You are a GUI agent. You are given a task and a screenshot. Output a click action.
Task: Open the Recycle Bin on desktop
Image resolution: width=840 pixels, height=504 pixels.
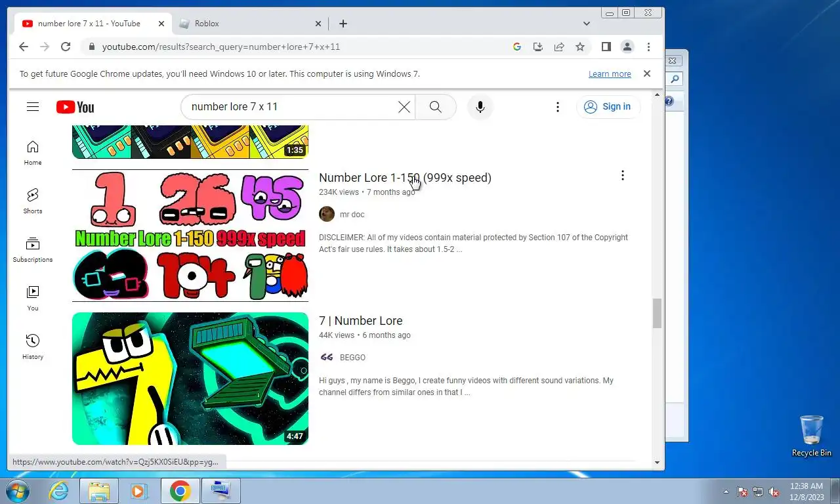click(x=812, y=436)
